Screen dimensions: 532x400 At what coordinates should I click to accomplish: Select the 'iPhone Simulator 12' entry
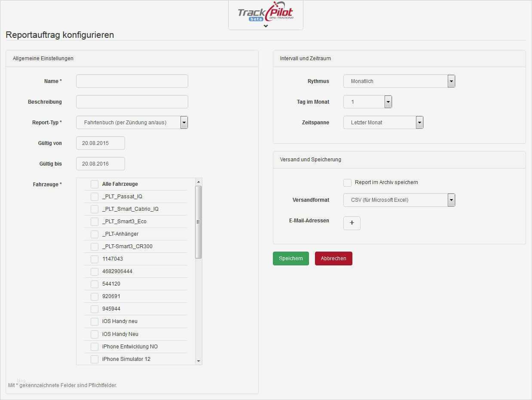[94, 359]
